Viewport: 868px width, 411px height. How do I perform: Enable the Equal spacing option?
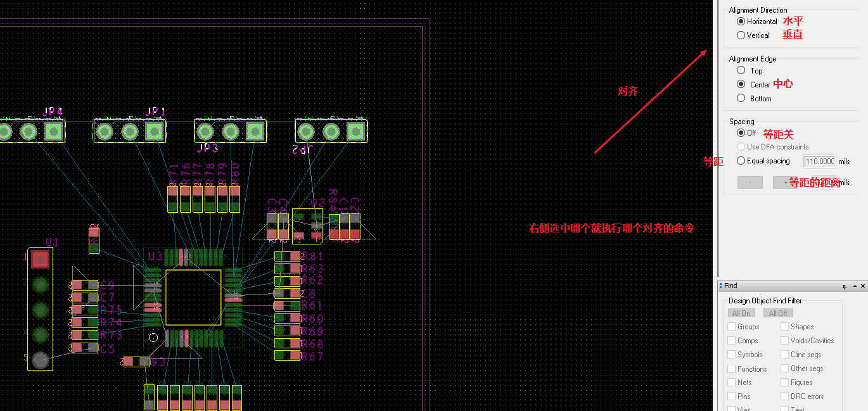click(x=741, y=160)
